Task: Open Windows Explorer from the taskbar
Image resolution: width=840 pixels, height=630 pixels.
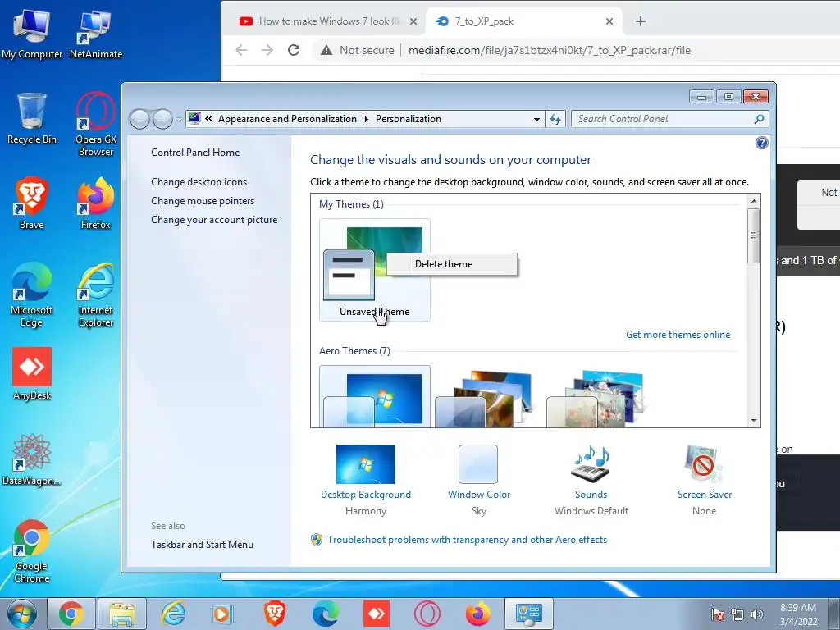Action: 122,614
